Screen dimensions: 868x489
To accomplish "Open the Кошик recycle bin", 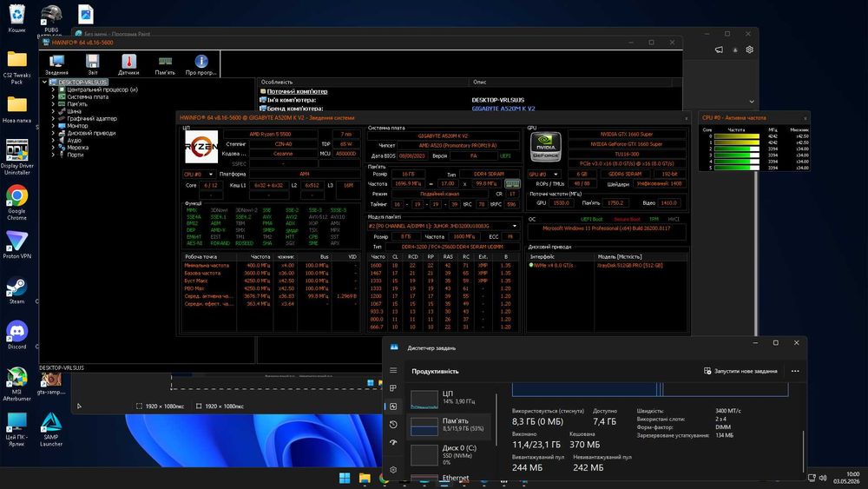I will (16, 19).
